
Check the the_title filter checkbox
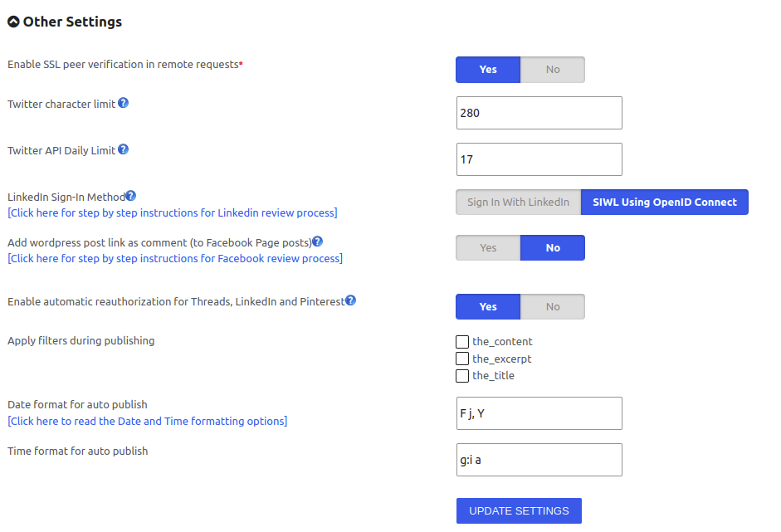(x=462, y=376)
